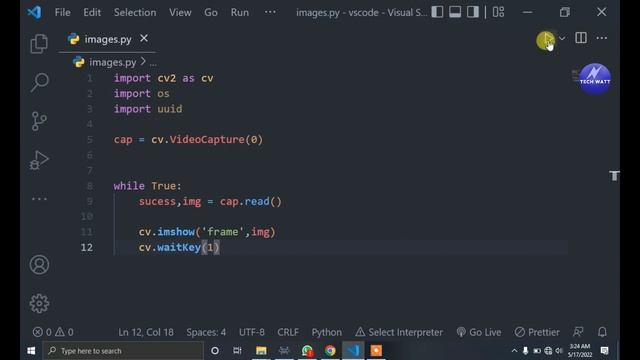
Task: Change line ending via CRLF
Action: (x=288, y=332)
